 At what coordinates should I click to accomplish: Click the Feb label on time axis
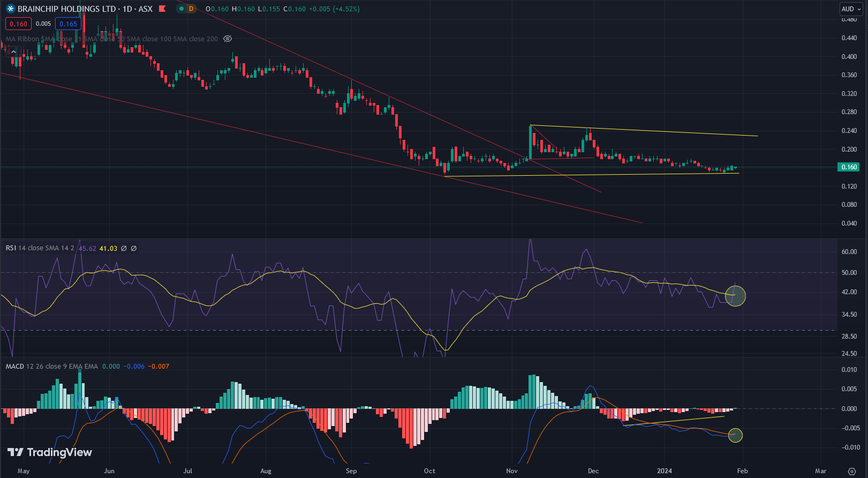click(742, 471)
